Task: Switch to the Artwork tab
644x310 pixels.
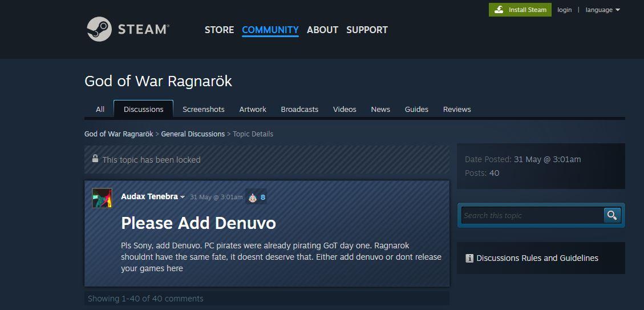Action: (253, 109)
